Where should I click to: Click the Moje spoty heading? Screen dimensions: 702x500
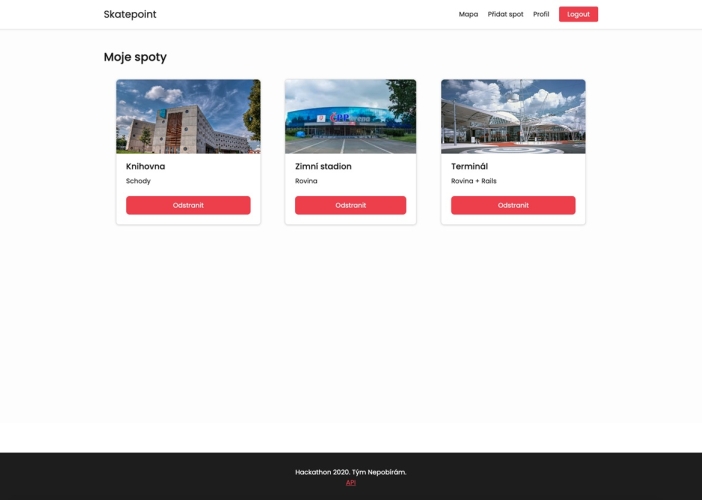(135, 57)
